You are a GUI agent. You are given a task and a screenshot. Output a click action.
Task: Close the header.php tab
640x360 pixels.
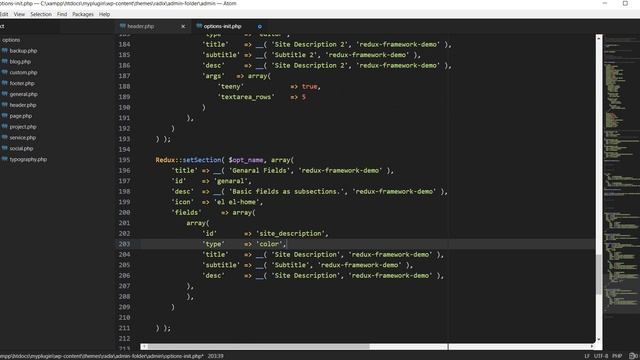coord(183,27)
